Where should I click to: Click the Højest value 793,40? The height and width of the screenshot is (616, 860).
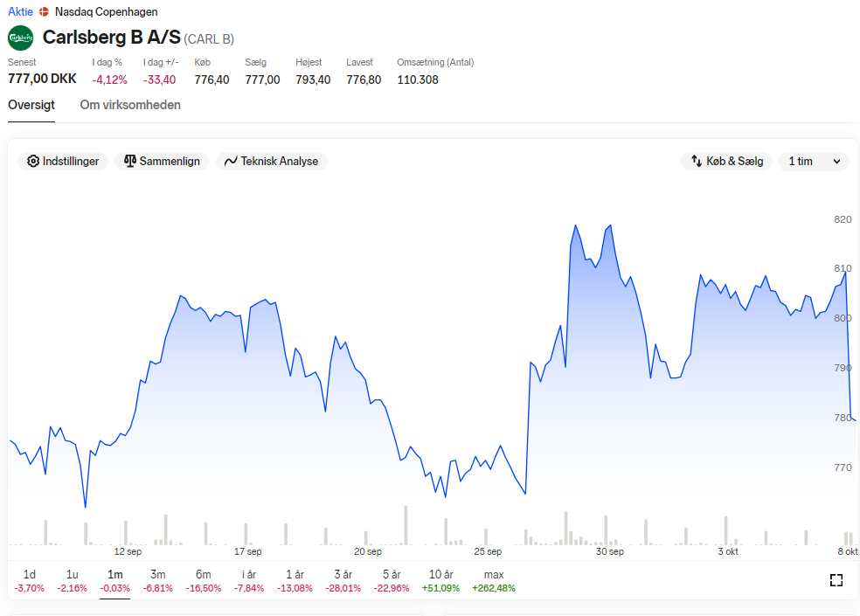(x=313, y=80)
